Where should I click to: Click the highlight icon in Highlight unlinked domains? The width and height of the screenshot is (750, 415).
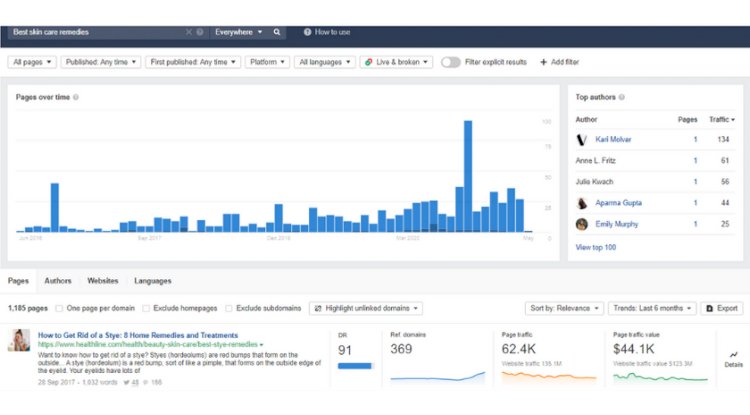point(318,308)
